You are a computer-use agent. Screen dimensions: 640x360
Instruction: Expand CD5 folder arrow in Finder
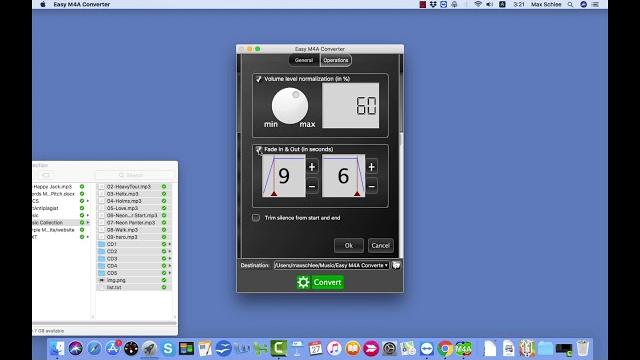click(169, 273)
